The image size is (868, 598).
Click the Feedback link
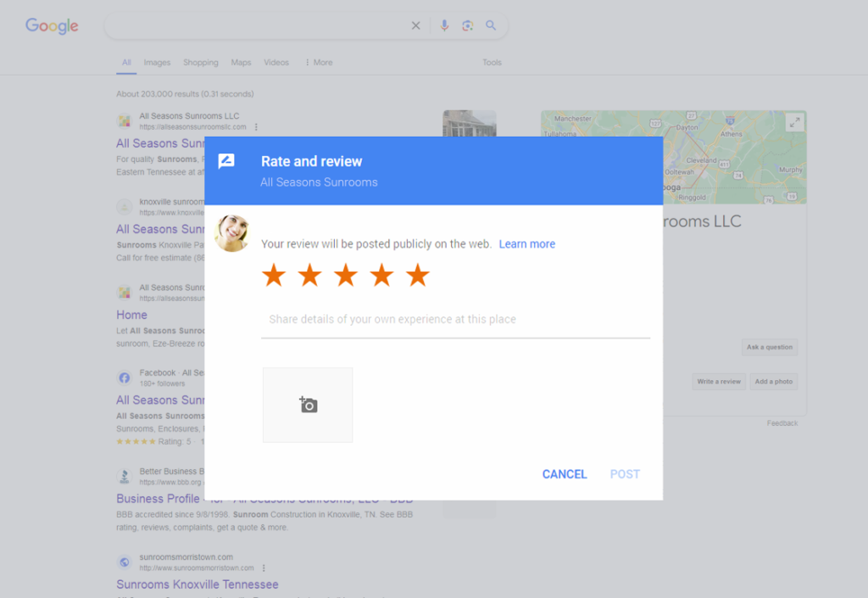(782, 423)
